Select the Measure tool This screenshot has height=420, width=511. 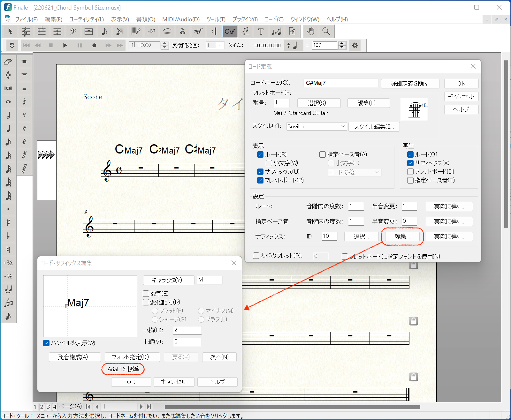pyautogui.click(x=88, y=31)
